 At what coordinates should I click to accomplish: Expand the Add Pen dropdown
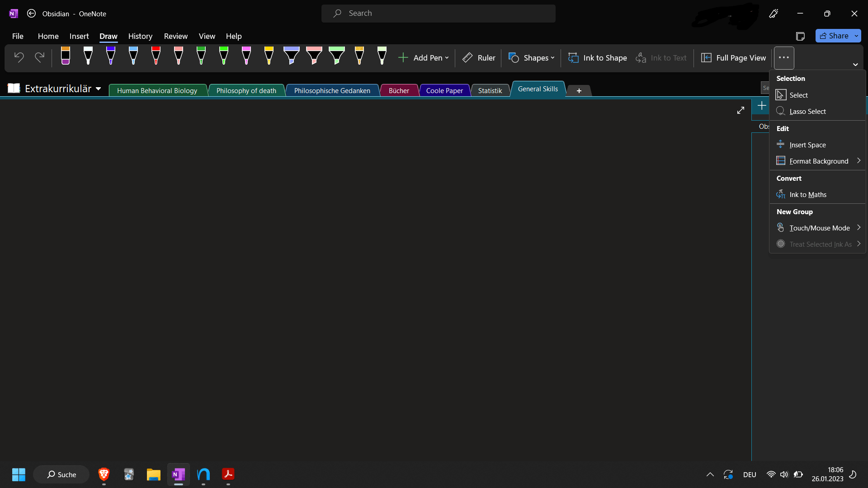(x=424, y=58)
